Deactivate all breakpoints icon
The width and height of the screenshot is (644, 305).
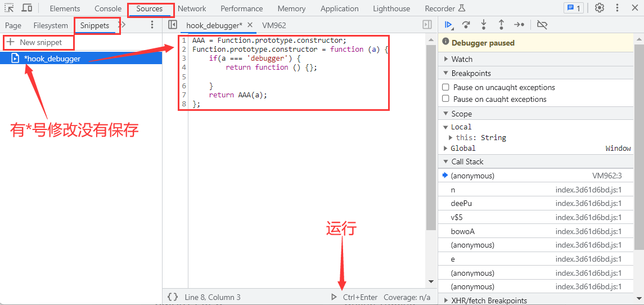point(542,25)
